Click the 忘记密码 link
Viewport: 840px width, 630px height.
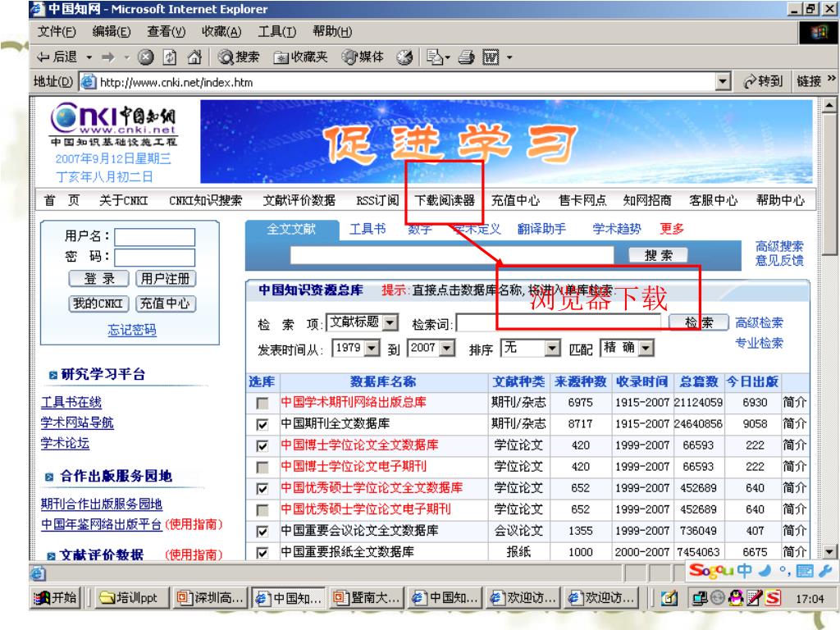[x=132, y=330]
